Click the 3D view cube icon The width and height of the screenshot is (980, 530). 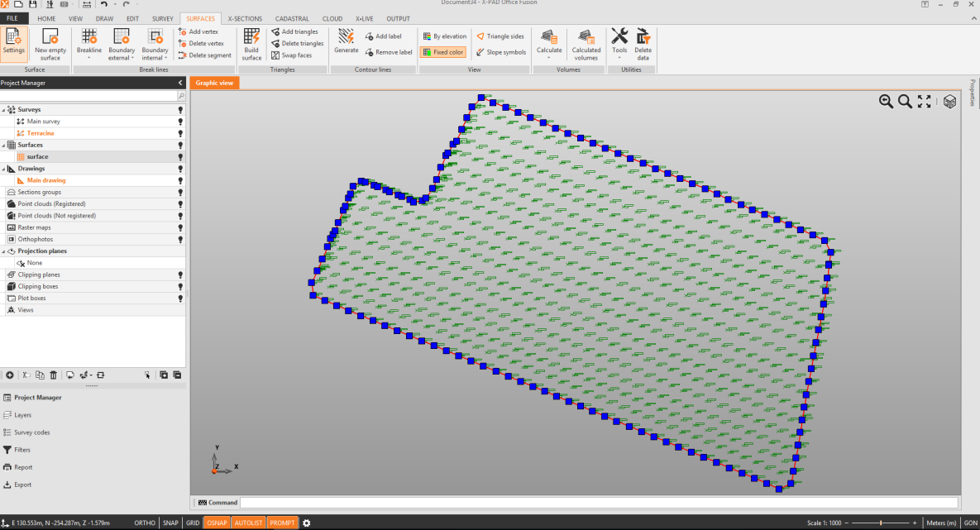pyautogui.click(x=949, y=101)
